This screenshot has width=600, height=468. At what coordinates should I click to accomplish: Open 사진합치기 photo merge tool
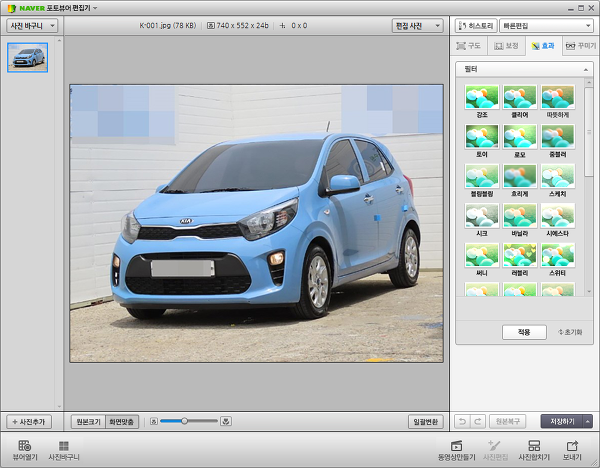[534, 450]
